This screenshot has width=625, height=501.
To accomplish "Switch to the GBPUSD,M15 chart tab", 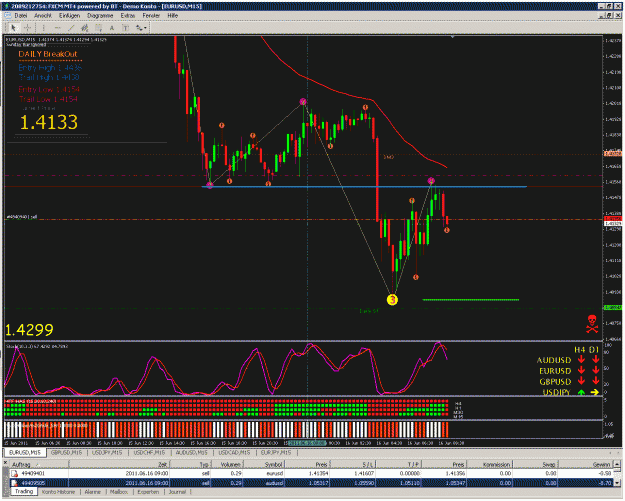I will [66, 452].
